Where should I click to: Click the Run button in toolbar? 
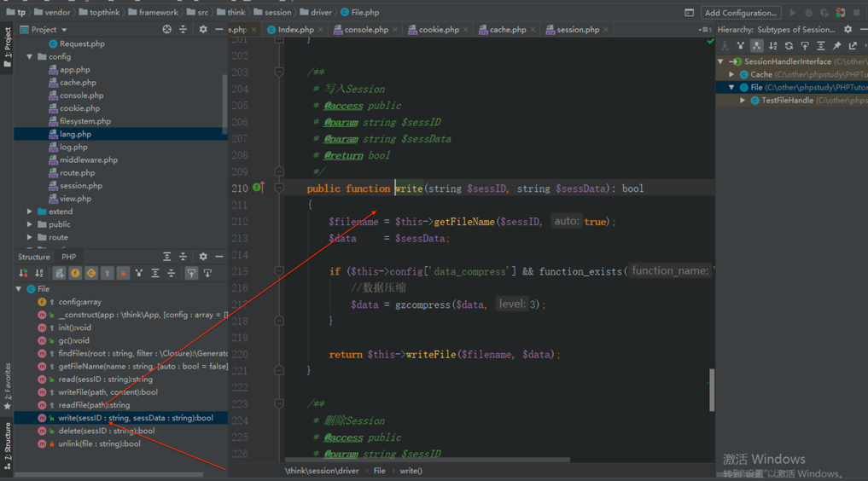tap(793, 12)
